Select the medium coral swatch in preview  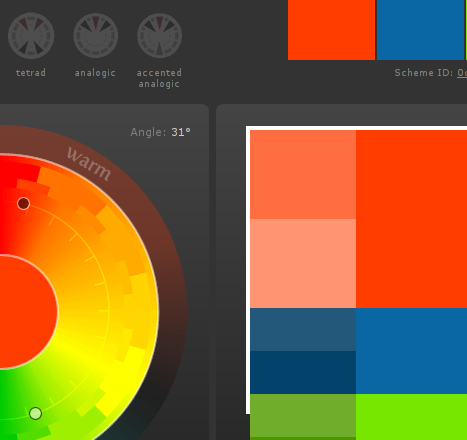[303, 175]
